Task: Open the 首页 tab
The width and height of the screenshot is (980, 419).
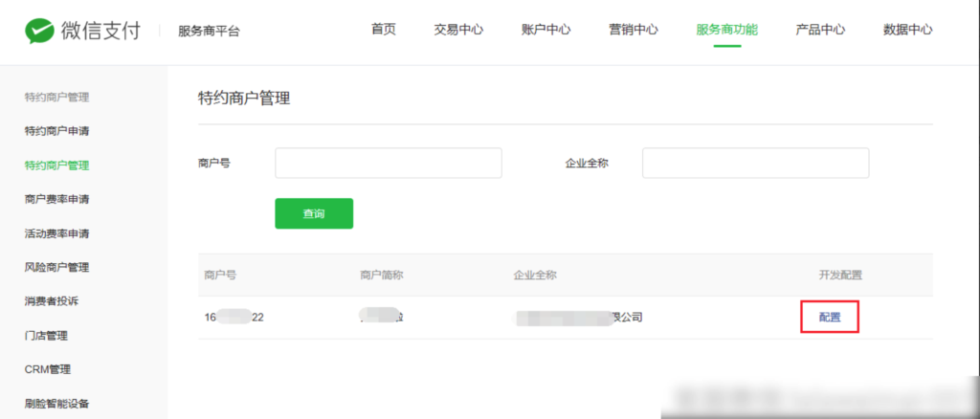Action: (x=383, y=30)
